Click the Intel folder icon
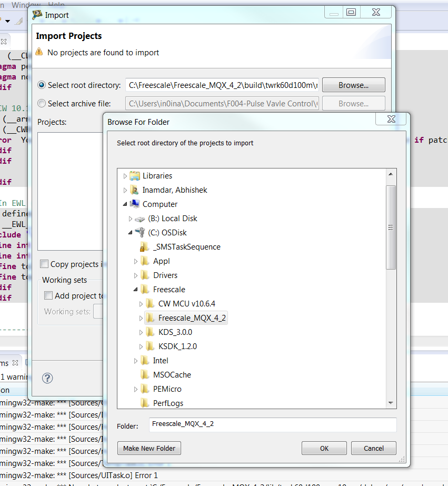The height and width of the screenshot is (486, 448). [145, 361]
